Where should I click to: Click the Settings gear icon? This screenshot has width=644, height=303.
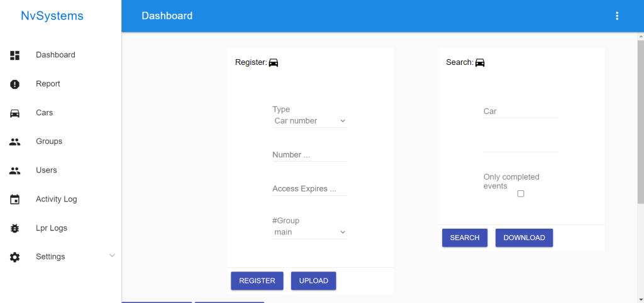pos(15,257)
